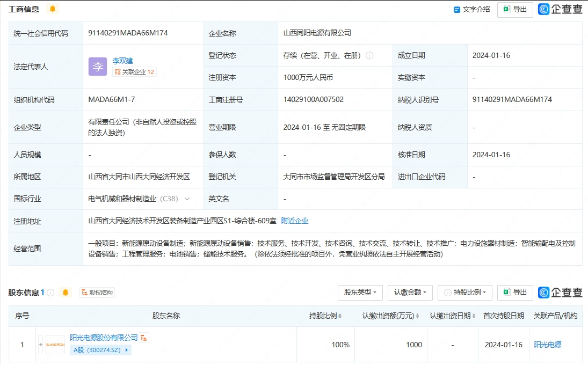Screen dimensions: 588x365
Task: Open shareholder 阳光电源股份有限公司 link
Action: click(104, 338)
